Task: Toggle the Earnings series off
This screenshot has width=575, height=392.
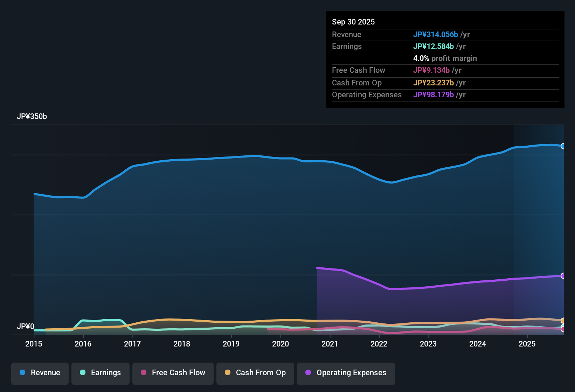Action: point(100,373)
